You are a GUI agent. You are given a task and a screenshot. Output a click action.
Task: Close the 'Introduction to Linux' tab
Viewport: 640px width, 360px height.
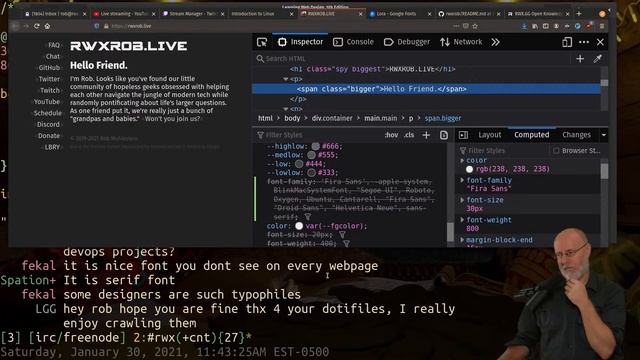(291, 14)
